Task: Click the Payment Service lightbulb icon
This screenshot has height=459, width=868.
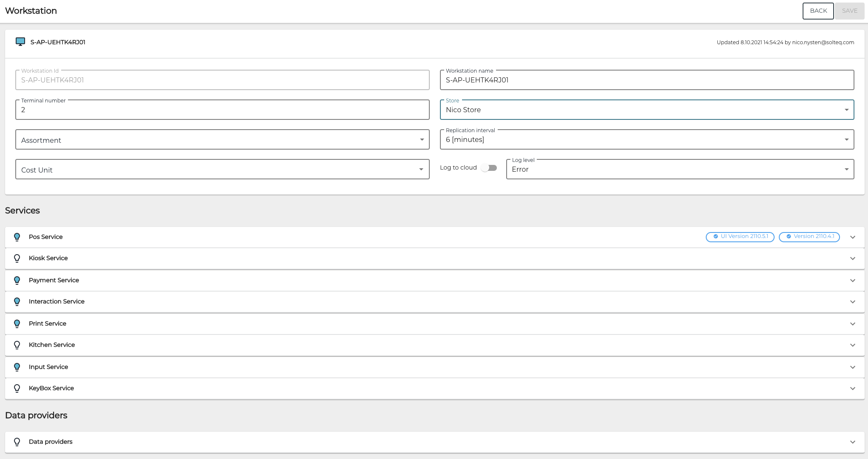Action: click(x=17, y=280)
